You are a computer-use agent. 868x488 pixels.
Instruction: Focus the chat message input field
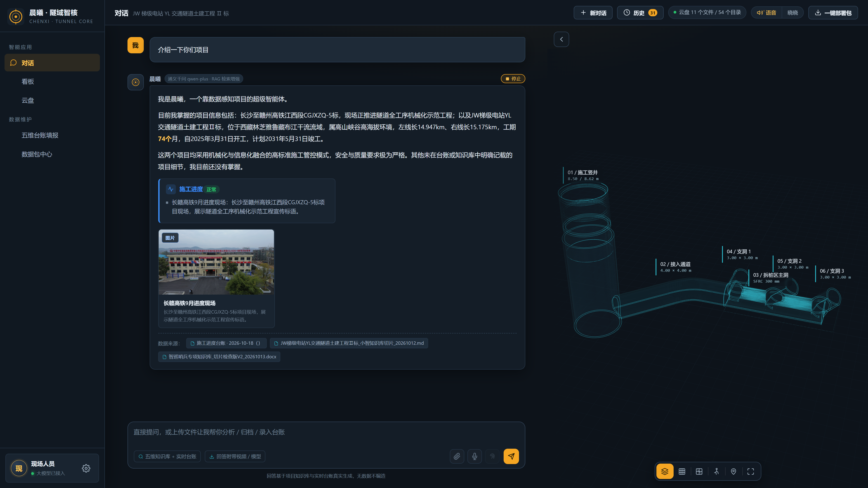pos(326,432)
